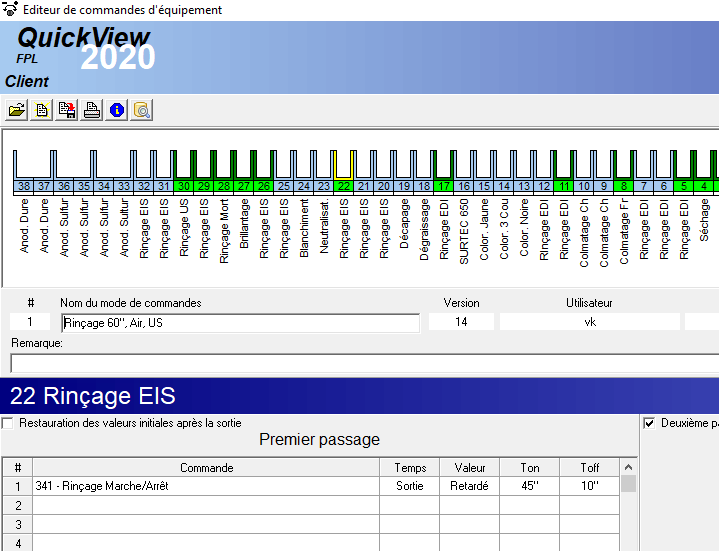The width and height of the screenshot is (719, 551).
Task: Click the command table scrollbar thumb
Action: click(629, 484)
